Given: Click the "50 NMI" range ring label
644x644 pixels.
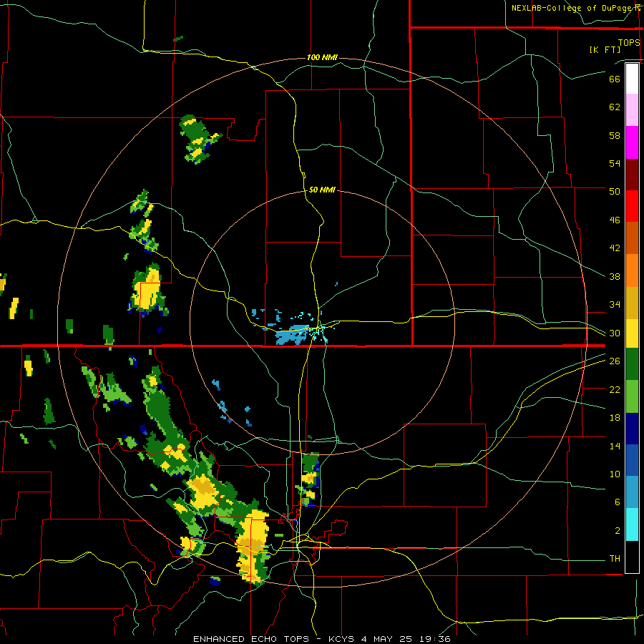Looking at the screenshot, I should coord(322,190).
